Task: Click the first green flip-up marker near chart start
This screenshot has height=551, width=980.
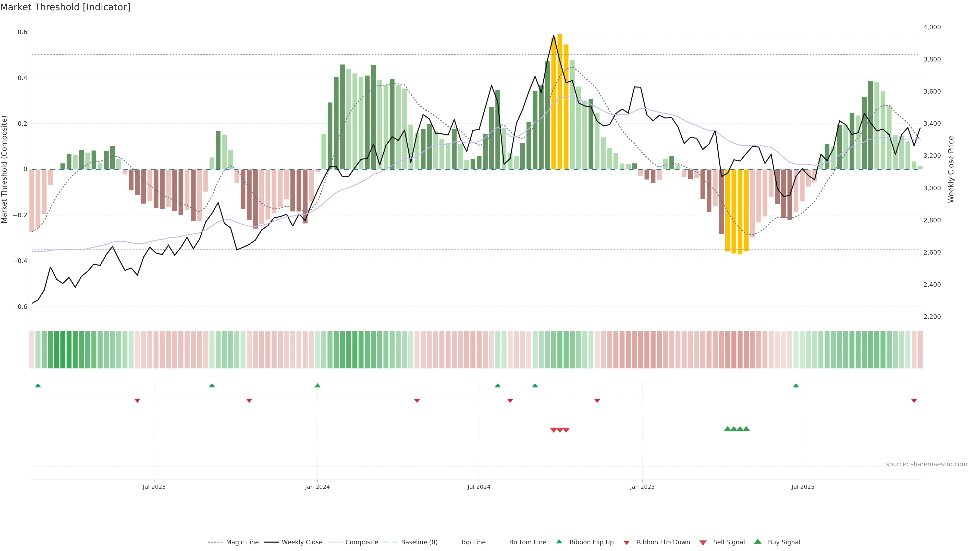Action: [x=38, y=386]
